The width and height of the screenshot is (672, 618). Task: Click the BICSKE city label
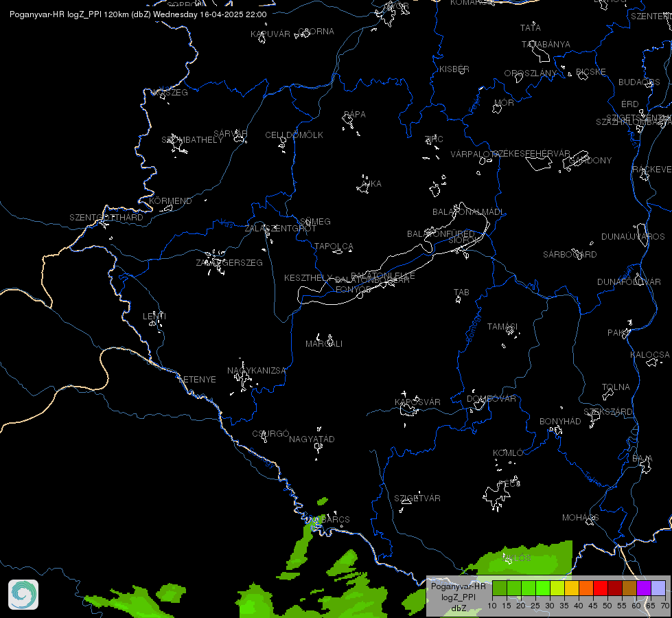591,72
